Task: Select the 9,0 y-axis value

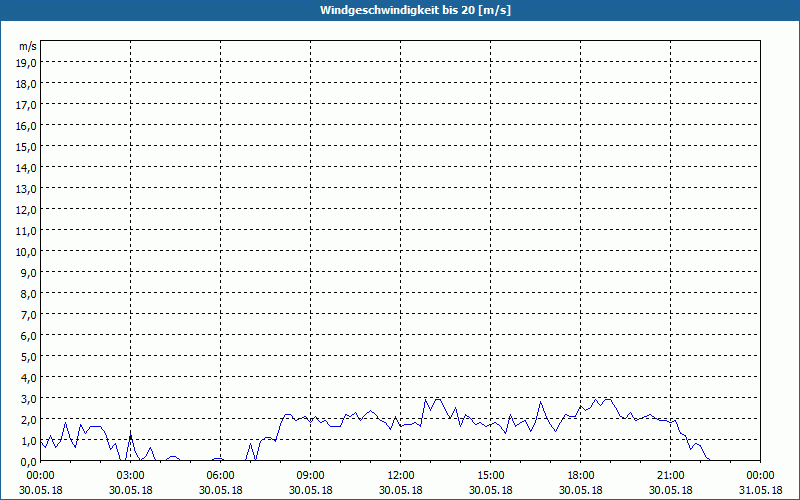Action: (x=30, y=272)
